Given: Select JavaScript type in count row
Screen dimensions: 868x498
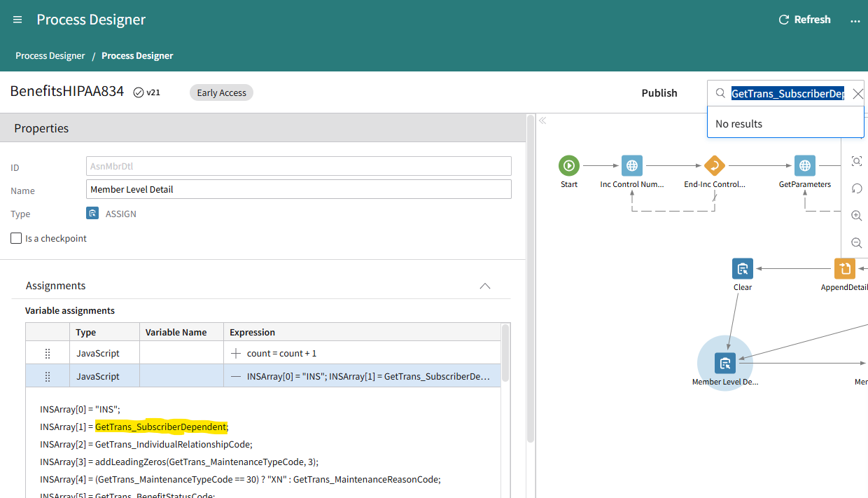Looking at the screenshot, I should pos(98,353).
